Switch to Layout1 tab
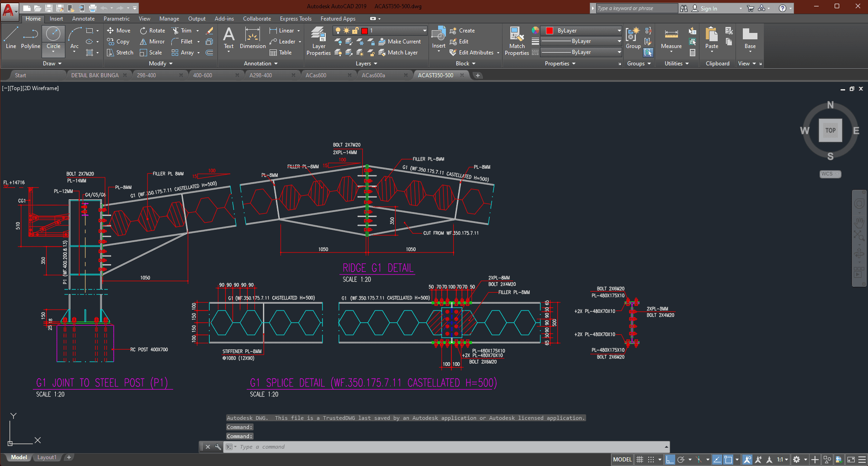This screenshot has width=868, height=466. click(x=47, y=457)
